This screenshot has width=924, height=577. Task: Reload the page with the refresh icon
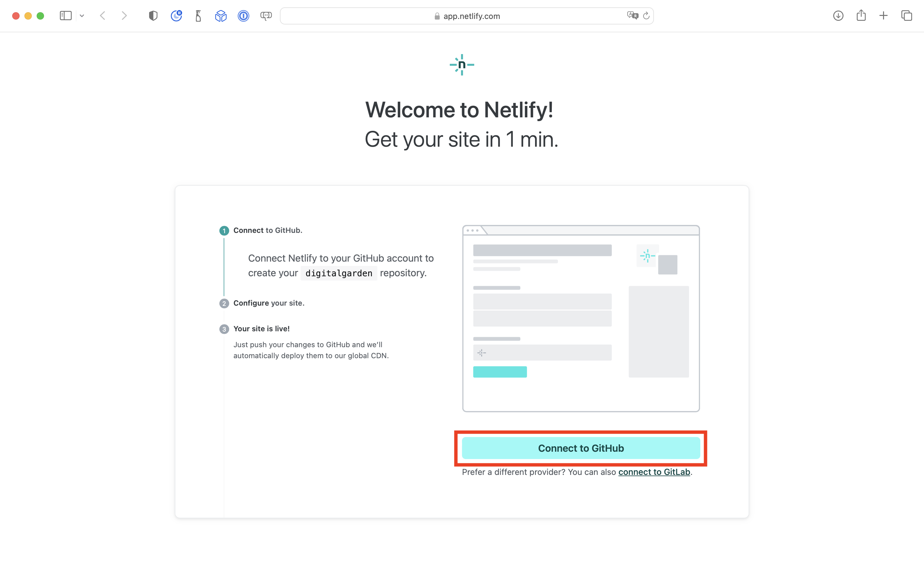[646, 16]
